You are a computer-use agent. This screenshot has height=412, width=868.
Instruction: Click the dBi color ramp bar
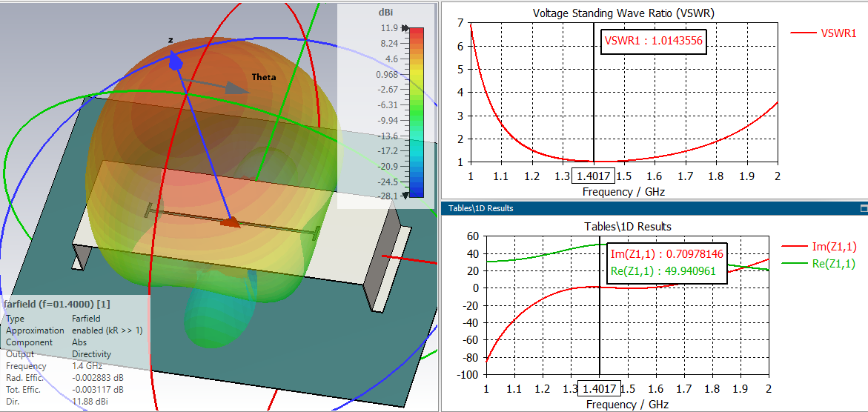[x=417, y=112]
